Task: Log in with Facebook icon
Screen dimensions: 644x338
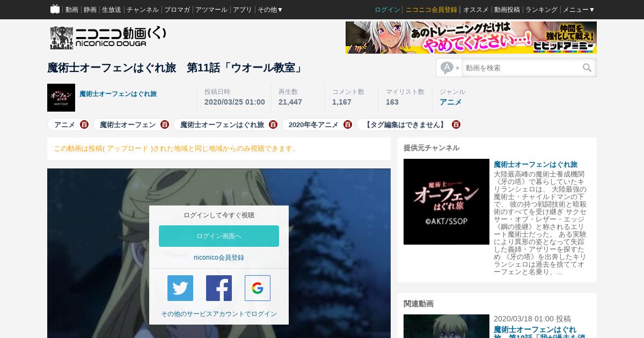Action: click(x=219, y=288)
